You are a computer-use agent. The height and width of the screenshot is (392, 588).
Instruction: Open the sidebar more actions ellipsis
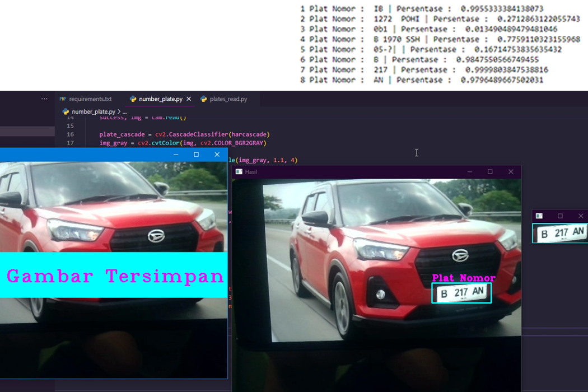pyautogui.click(x=44, y=99)
